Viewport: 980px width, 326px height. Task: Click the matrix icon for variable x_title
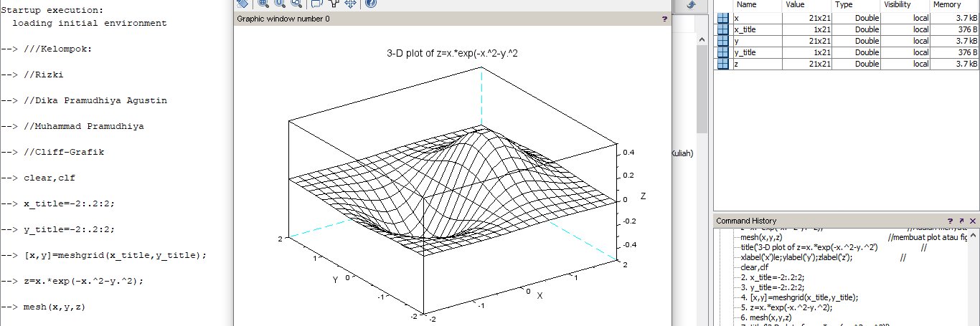coord(723,29)
